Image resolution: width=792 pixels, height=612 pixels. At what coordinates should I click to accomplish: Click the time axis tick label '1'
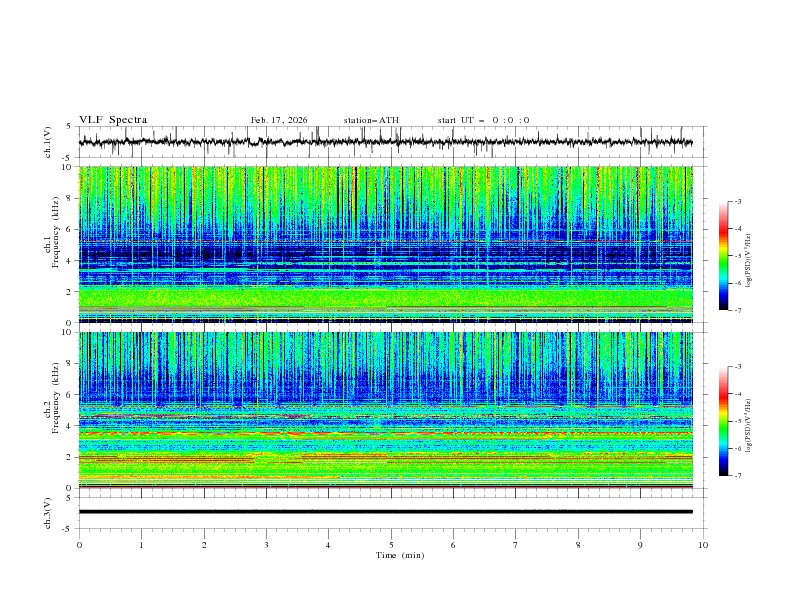tap(141, 545)
